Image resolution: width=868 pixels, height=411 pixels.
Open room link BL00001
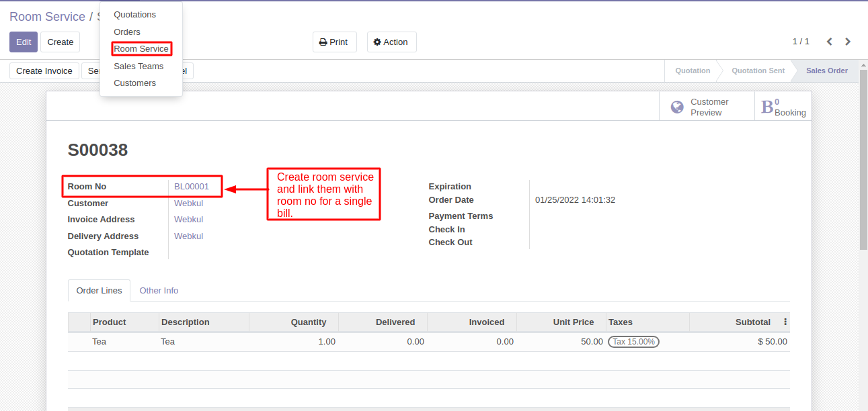192,187
